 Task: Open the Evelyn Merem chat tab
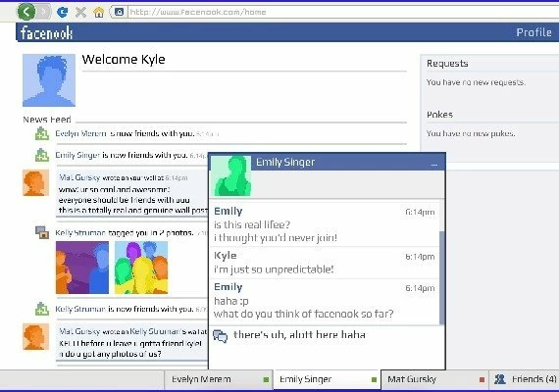[218, 379]
